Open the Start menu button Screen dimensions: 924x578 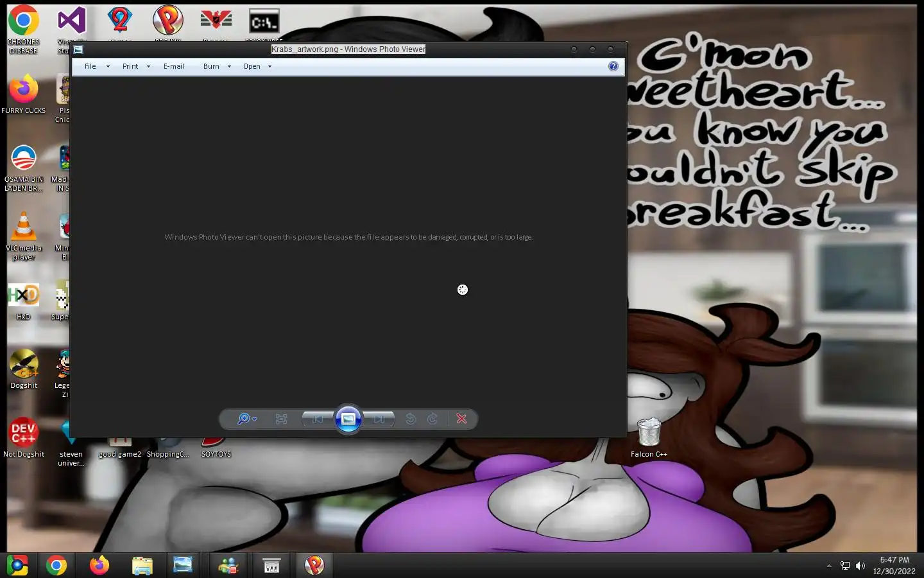coord(17,565)
